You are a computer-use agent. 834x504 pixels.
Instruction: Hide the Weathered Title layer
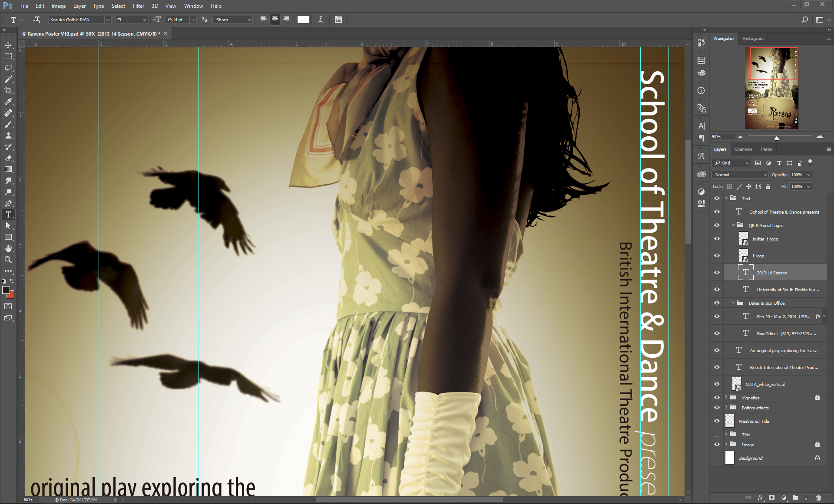(717, 421)
